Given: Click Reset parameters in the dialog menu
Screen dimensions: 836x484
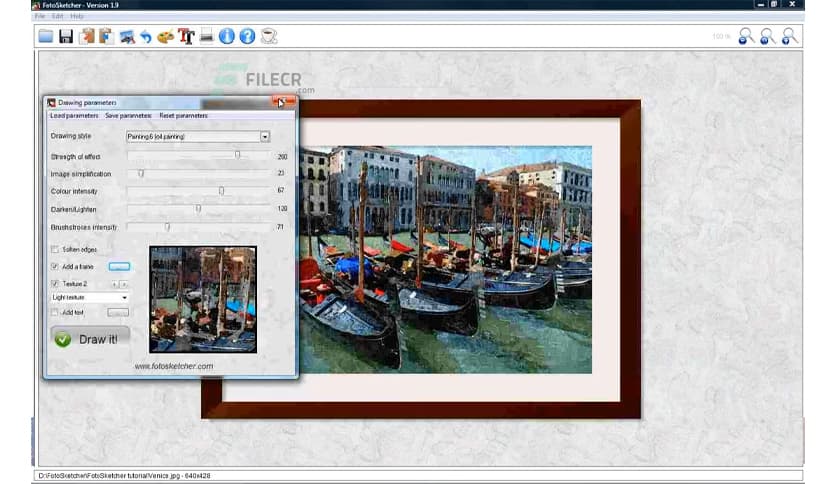Looking at the screenshot, I should (x=183, y=116).
